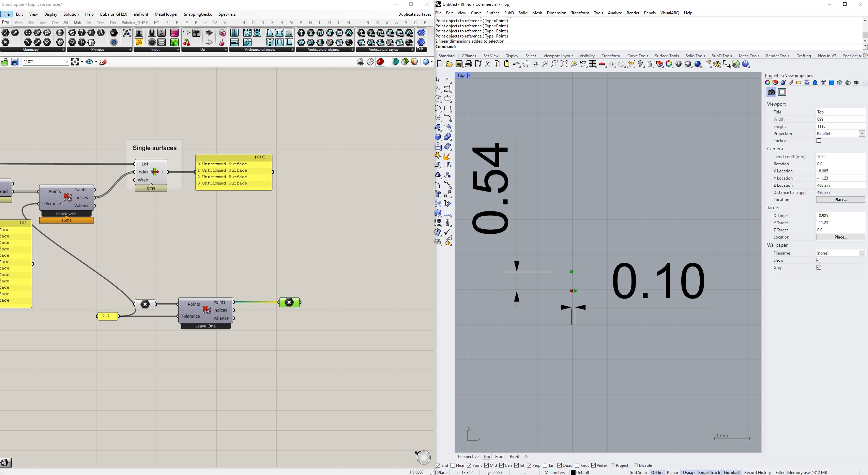The image size is (868, 475).
Task: Click the red car icon in Rhino toolbar
Action: pos(602,64)
